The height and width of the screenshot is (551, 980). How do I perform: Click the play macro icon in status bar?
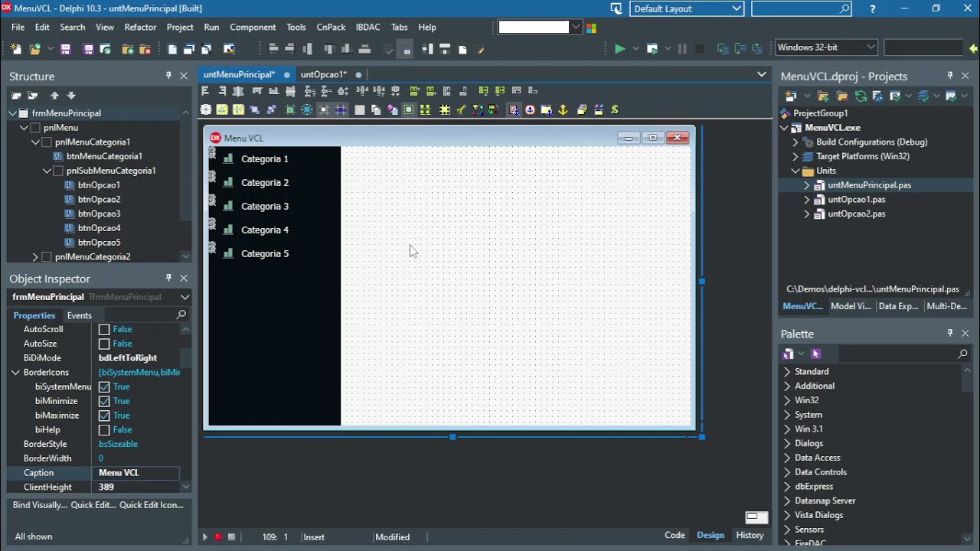pyautogui.click(x=204, y=536)
